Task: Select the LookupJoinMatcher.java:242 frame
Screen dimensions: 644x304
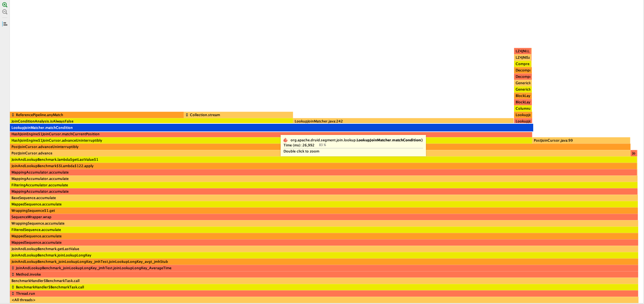Action: coord(403,121)
